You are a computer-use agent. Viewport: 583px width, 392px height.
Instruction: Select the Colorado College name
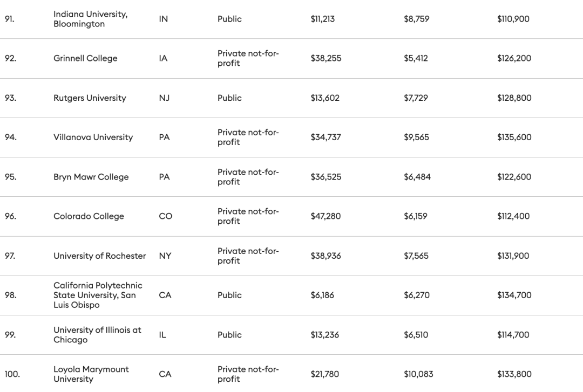click(89, 216)
